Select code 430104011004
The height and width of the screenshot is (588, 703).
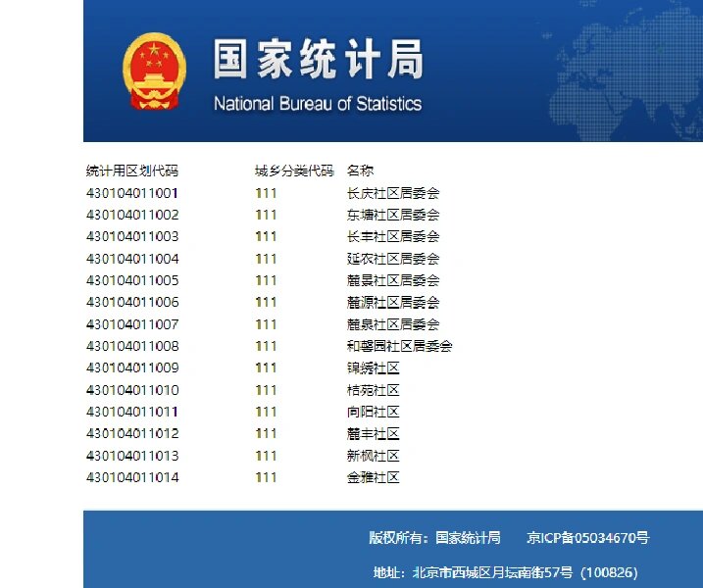[x=132, y=259]
